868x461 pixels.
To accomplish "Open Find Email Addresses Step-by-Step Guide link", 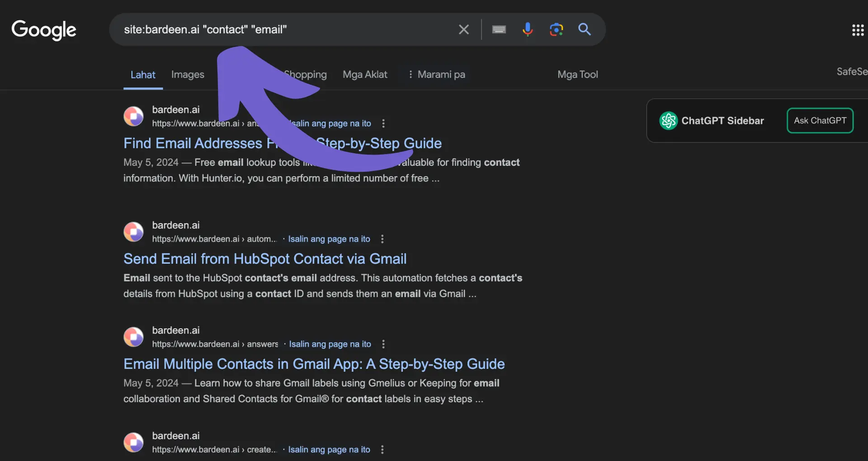I will (x=283, y=143).
